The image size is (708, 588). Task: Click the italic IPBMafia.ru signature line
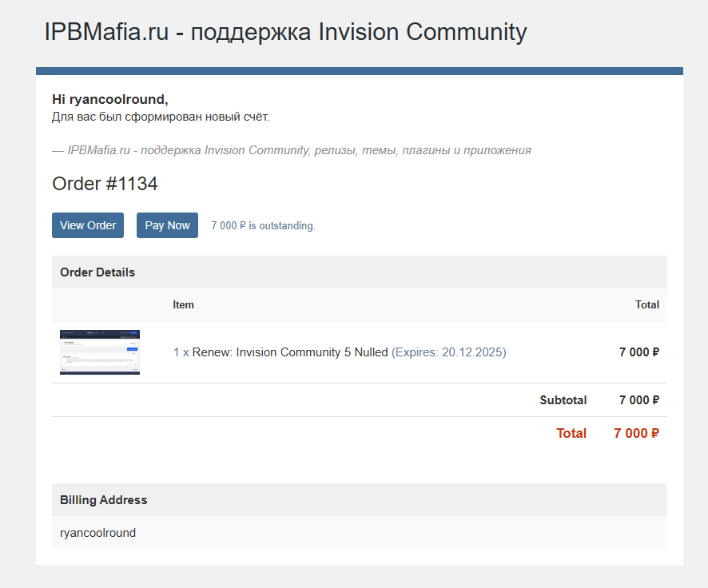click(x=292, y=150)
